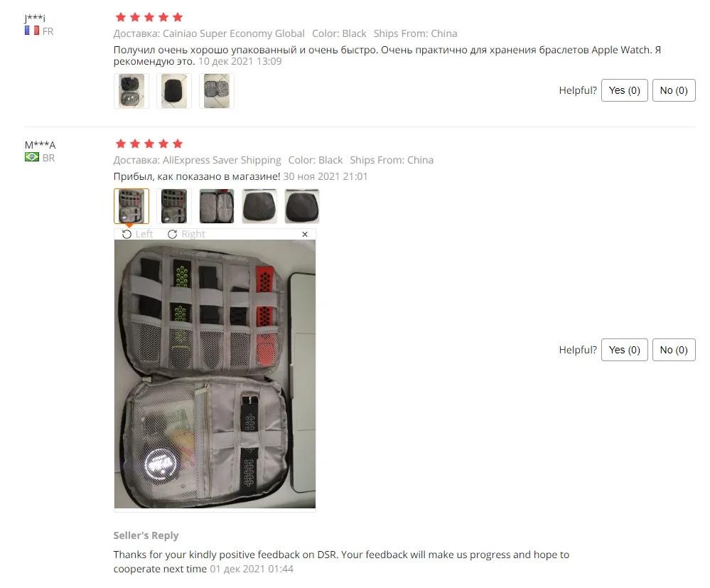Vote No (0) on M***A's review
The height and width of the screenshot is (588, 710).
click(674, 350)
